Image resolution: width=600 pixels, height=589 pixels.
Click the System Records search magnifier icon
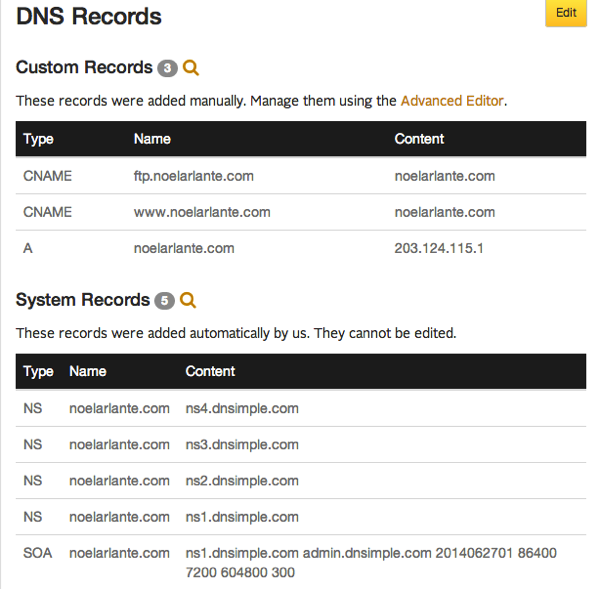point(188,300)
